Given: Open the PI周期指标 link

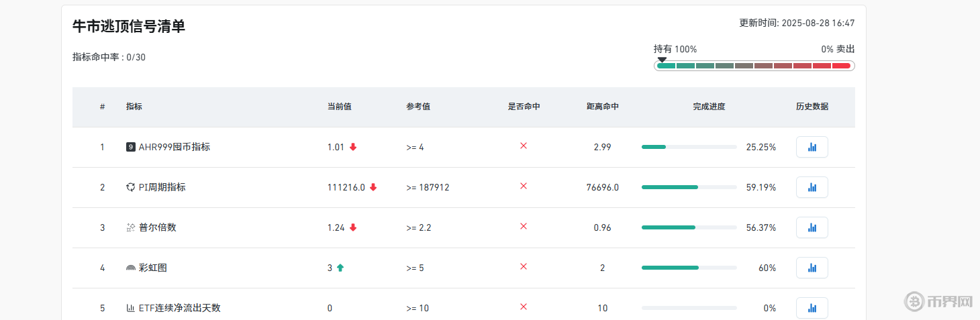Looking at the screenshot, I should coord(162,187).
